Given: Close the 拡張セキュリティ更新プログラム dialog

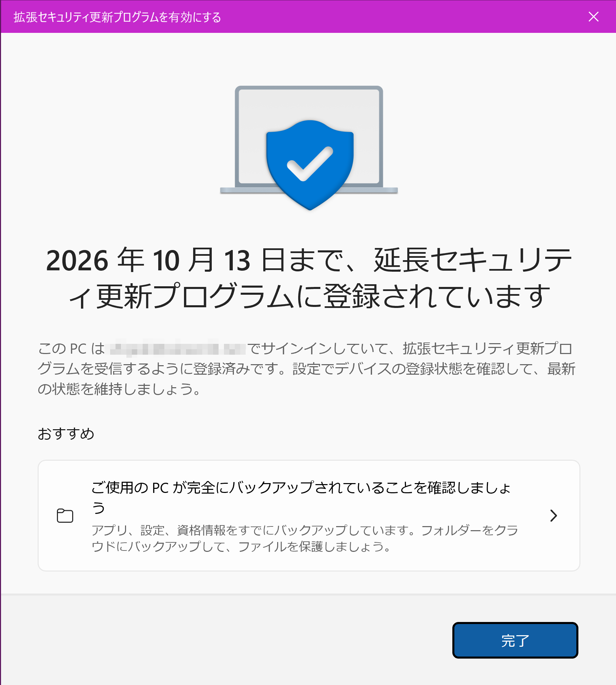Looking at the screenshot, I should coord(593,17).
